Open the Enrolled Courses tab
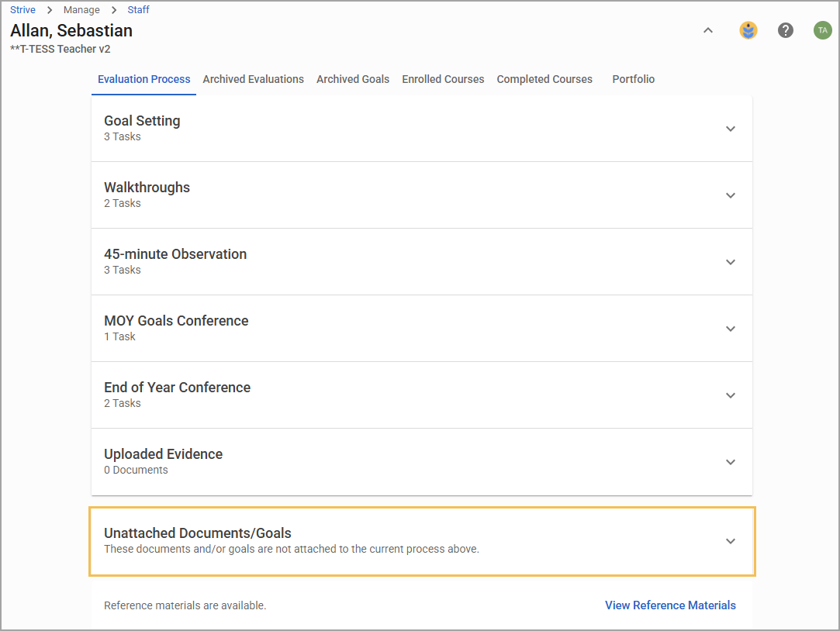This screenshot has width=840, height=631. tap(443, 79)
